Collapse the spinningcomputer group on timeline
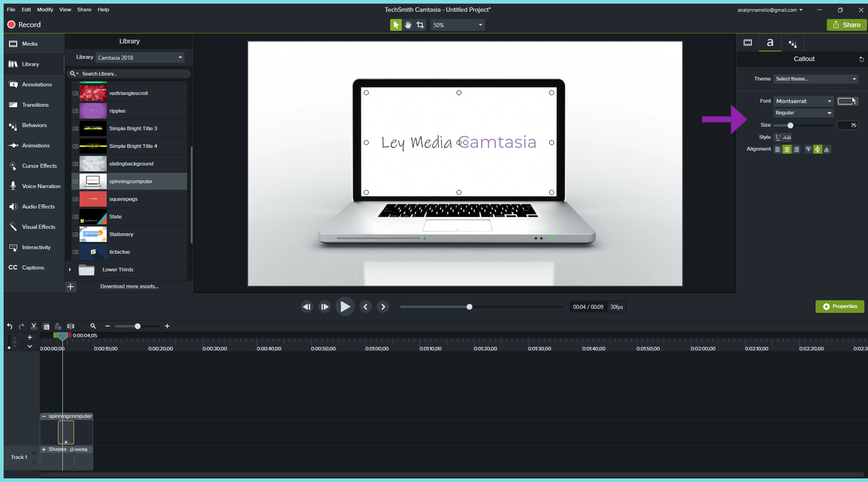This screenshot has width=868, height=482. click(44, 416)
